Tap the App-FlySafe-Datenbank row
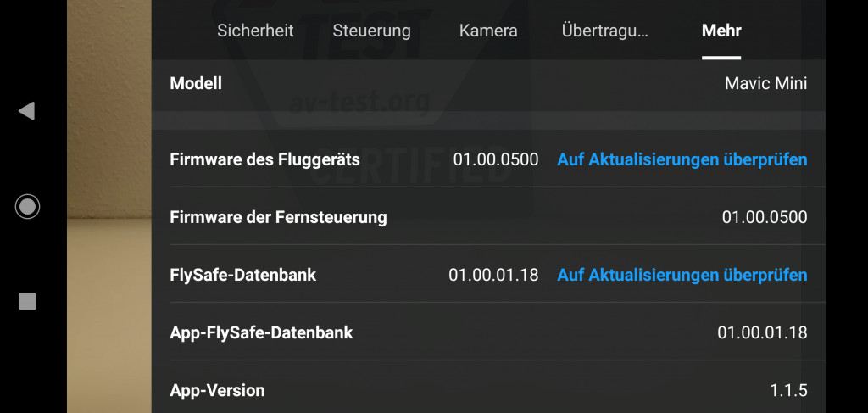 (488, 332)
